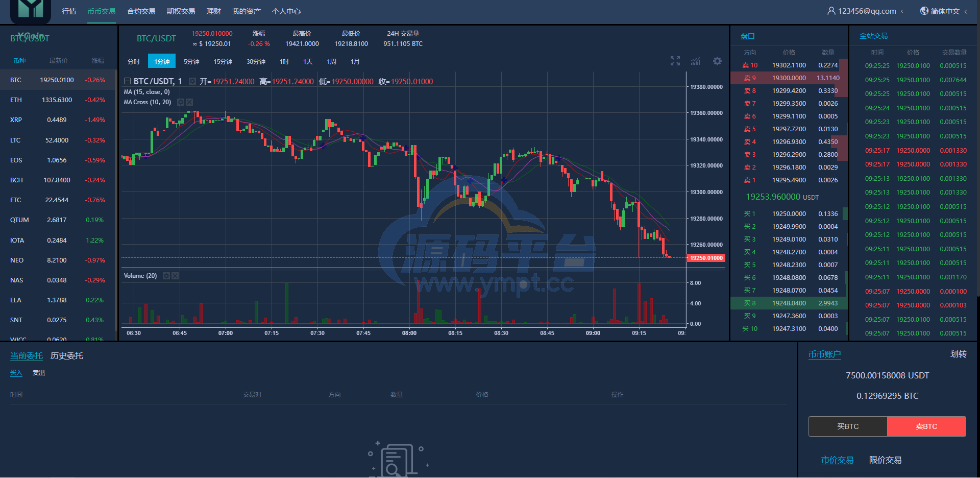
Task: Select XRP in the coin list
Action: (58, 120)
